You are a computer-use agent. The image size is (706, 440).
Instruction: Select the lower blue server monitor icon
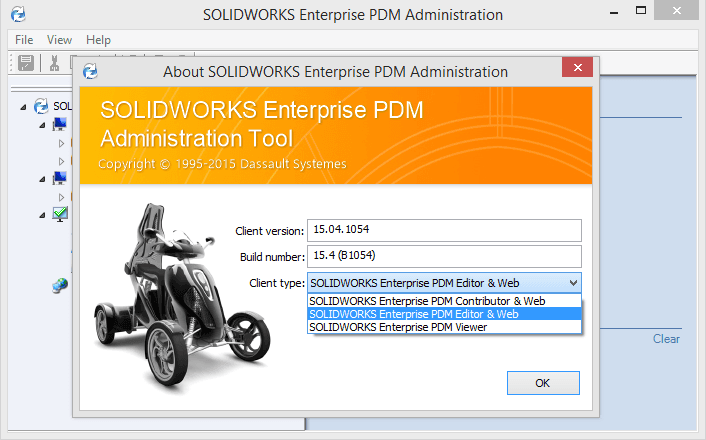coord(60,178)
